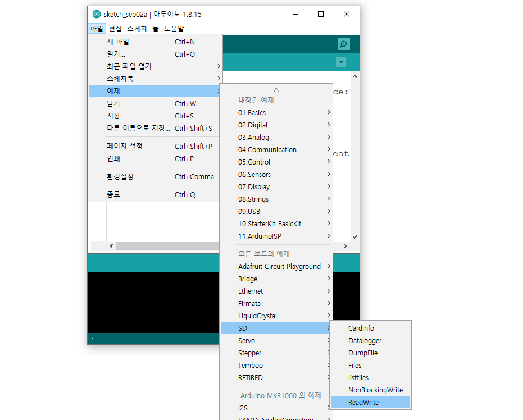
Task: Select the highlighted 예제 entry
Action: coord(155,91)
